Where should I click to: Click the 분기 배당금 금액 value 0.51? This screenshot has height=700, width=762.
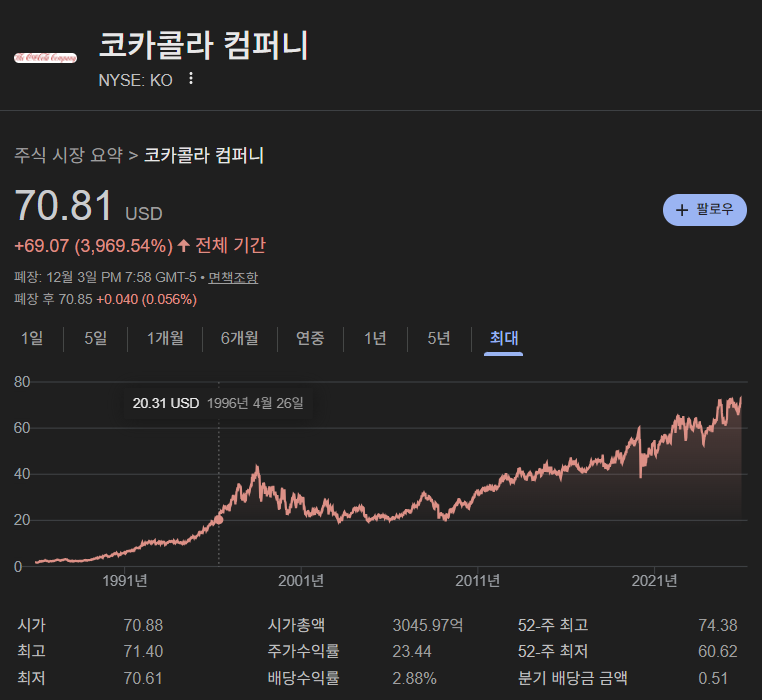(x=713, y=678)
